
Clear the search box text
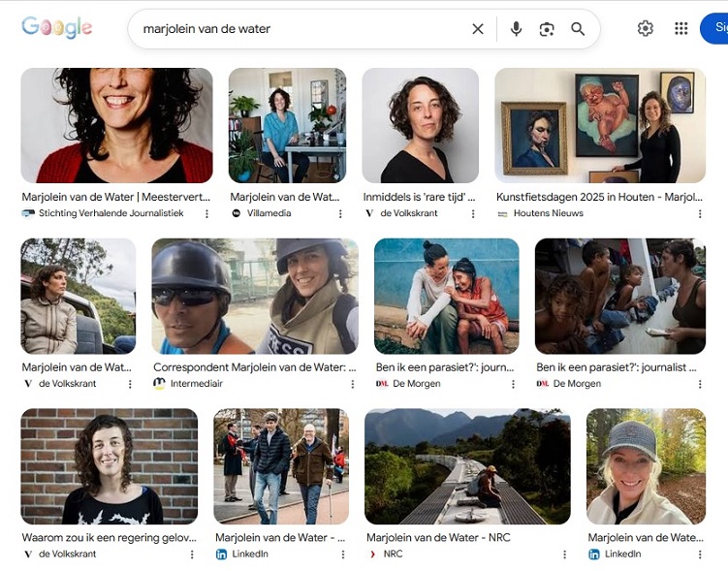point(478,29)
